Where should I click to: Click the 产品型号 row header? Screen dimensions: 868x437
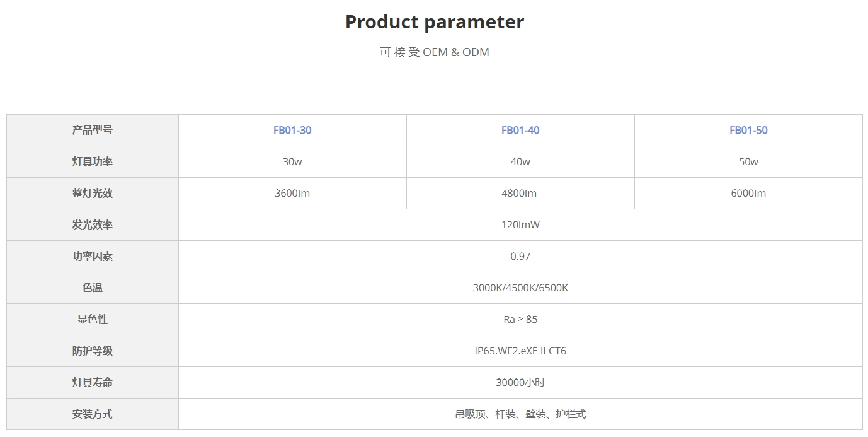click(93, 131)
